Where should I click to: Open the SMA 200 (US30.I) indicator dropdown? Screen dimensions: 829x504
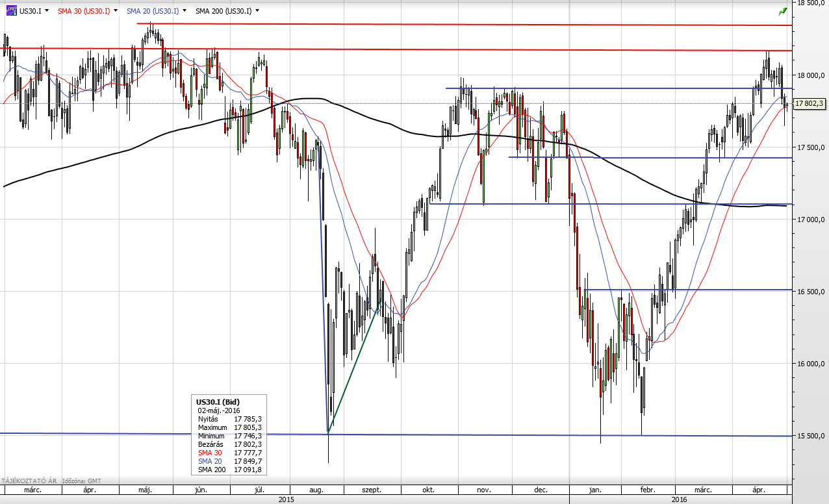(x=258, y=11)
